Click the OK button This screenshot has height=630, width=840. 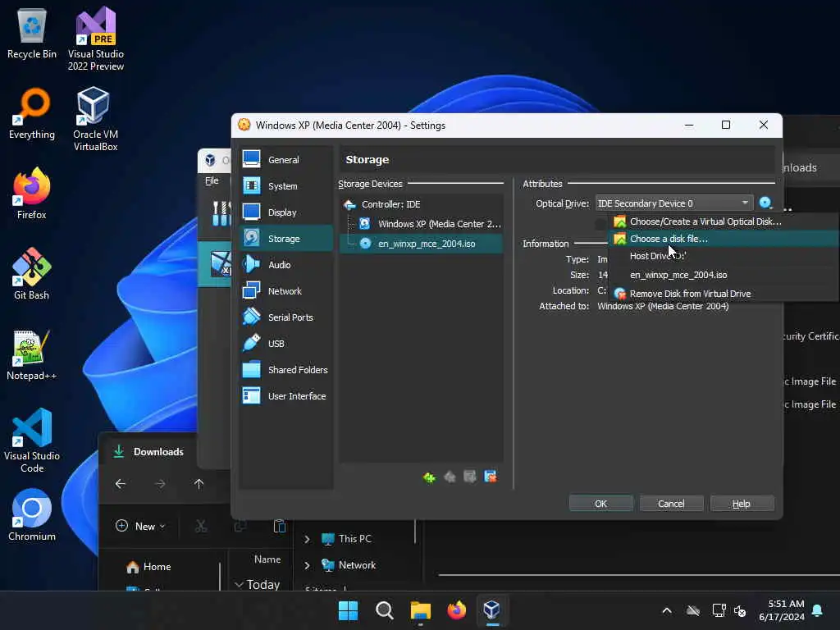[x=600, y=504]
